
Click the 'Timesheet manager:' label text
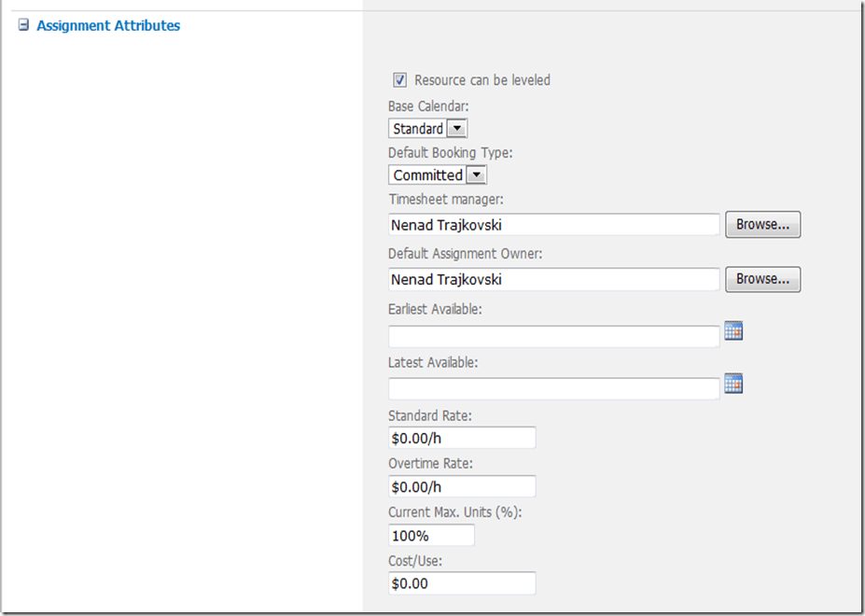(446, 200)
